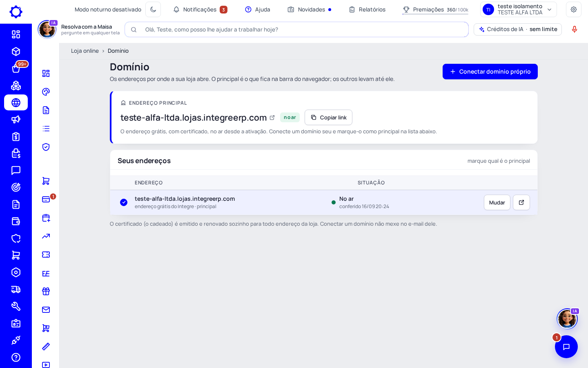The image size is (588, 368).
Task: Click the question mark help icon in blue sidebar
Action: point(16,357)
